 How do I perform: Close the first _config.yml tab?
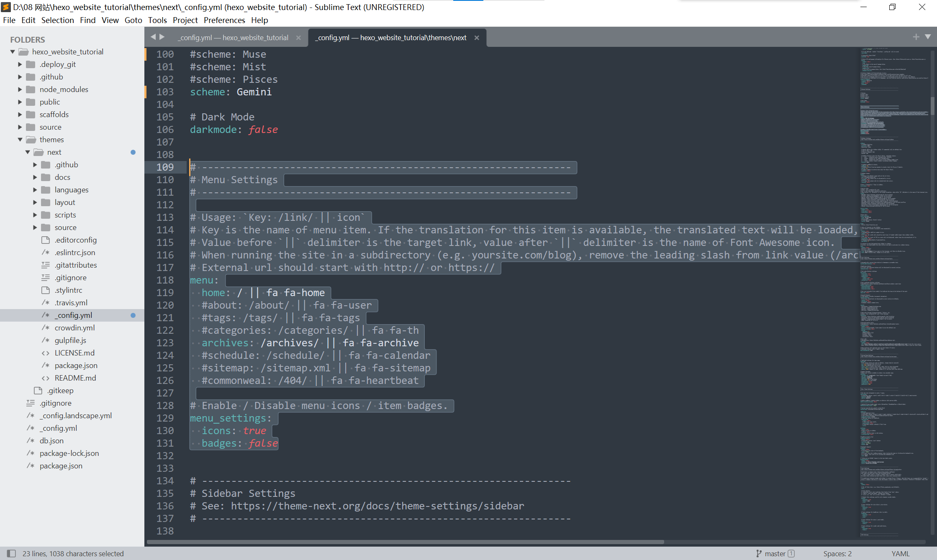(298, 38)
